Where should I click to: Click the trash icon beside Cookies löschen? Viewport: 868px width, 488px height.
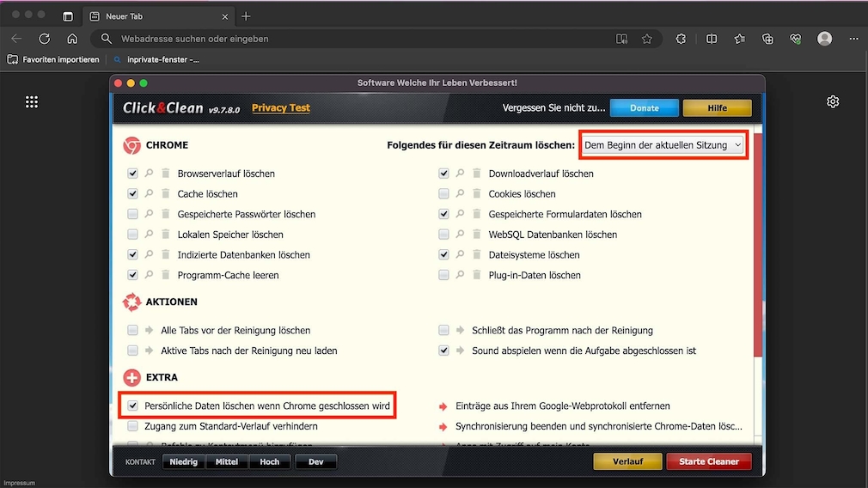[476, 194]
